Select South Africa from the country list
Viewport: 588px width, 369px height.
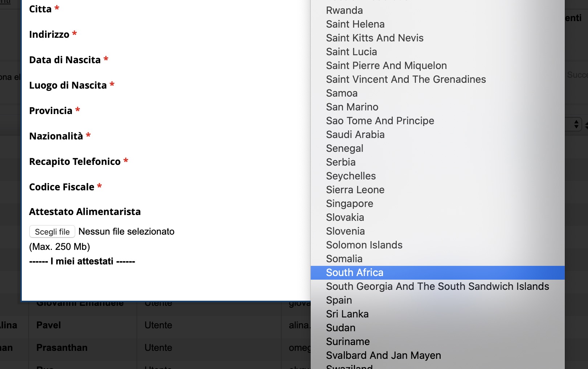point(355,273)
